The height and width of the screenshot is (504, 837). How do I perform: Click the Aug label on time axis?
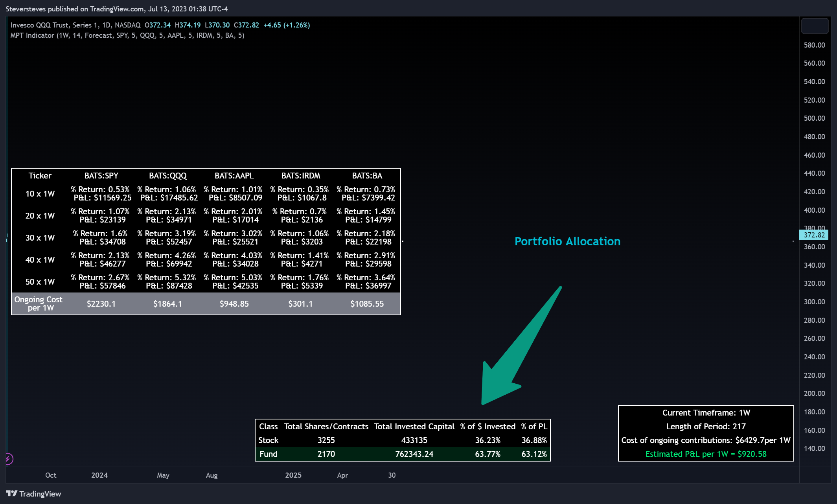[212, 475]
